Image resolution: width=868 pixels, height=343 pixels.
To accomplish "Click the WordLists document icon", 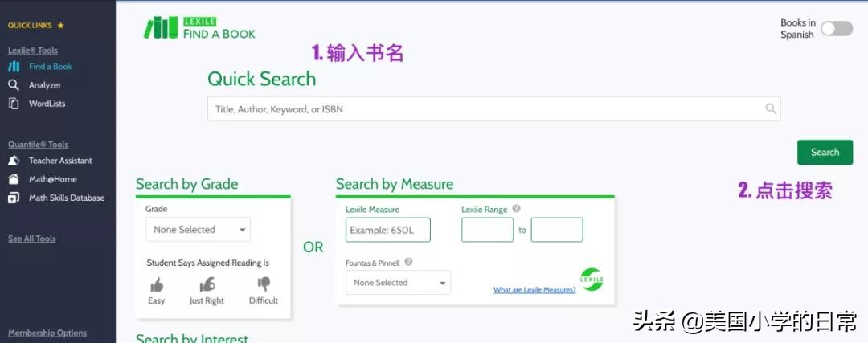I will pos(14,104).
